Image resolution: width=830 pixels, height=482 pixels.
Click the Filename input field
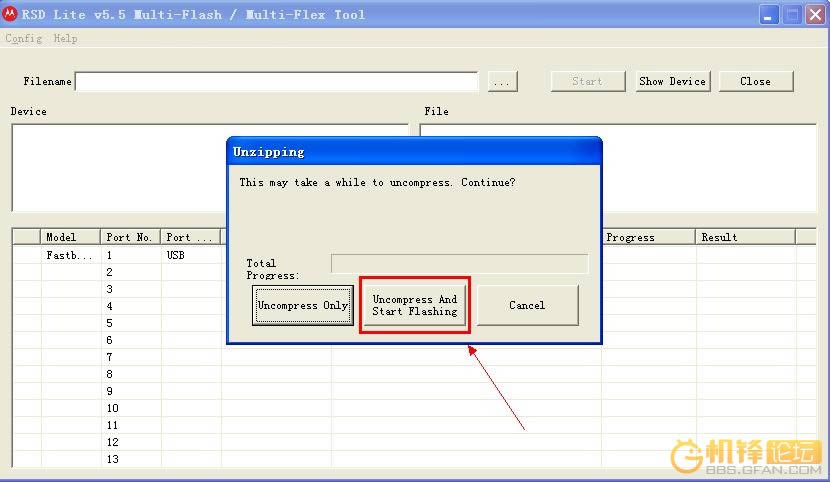point(277,82)
